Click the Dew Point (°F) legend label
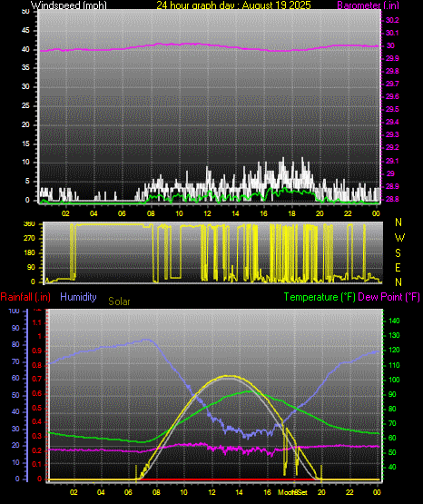423x504 pixels. pos(389,297)
